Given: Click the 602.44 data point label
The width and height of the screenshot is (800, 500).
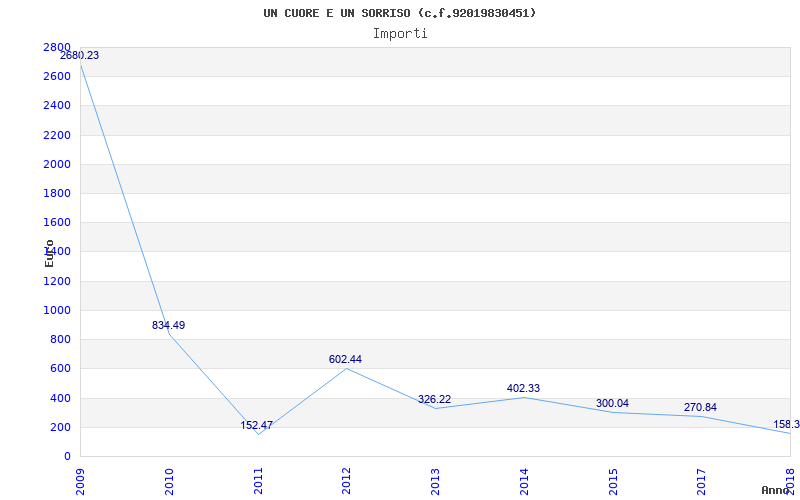Looking at the screenshot, I should tap(345, 359).
